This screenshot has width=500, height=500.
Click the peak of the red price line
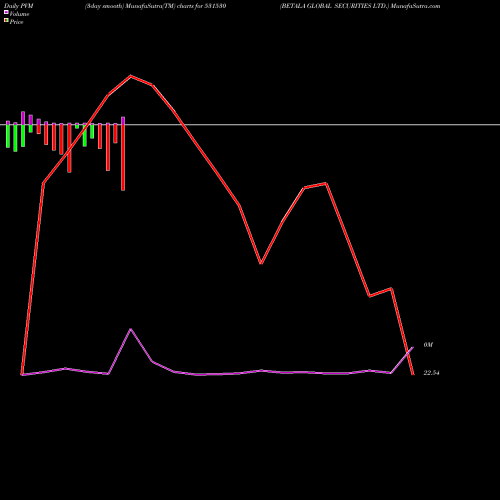(131, 76)
